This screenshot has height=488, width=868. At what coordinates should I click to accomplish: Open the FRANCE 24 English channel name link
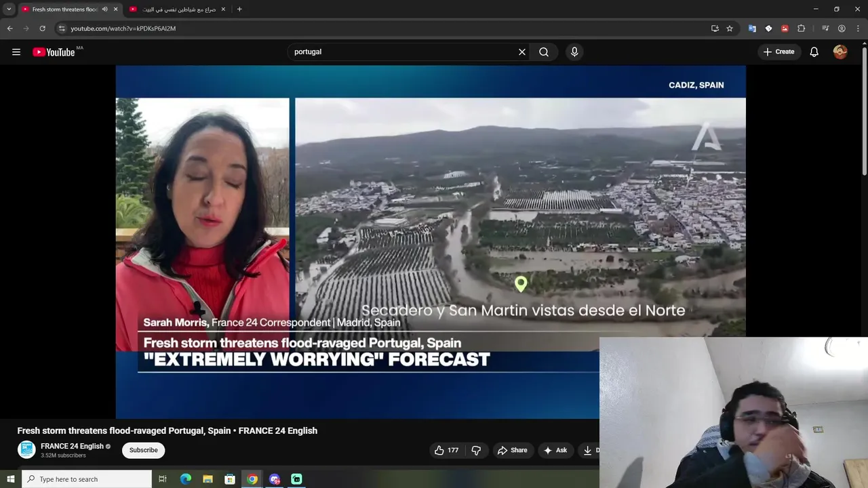pyautogui.click(x=72, y=446)
